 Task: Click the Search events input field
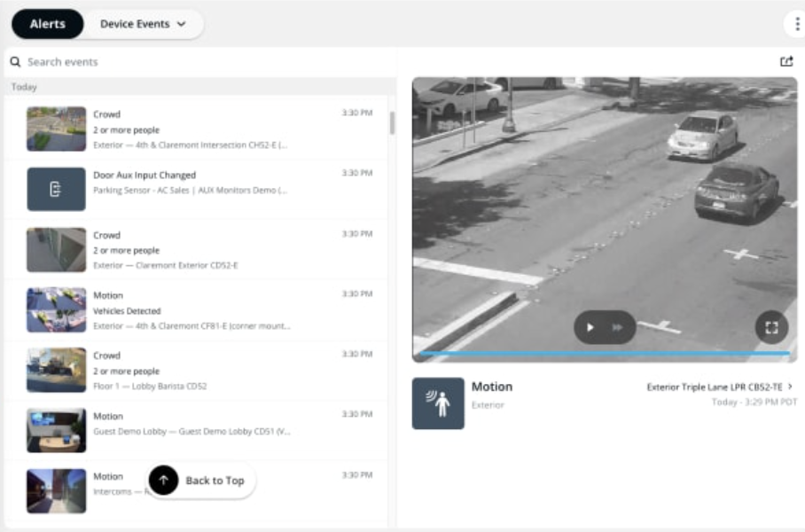tap(89, 62)
